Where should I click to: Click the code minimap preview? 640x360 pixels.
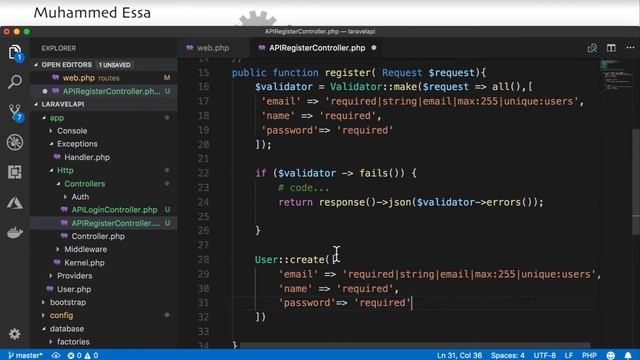point(616,76)
